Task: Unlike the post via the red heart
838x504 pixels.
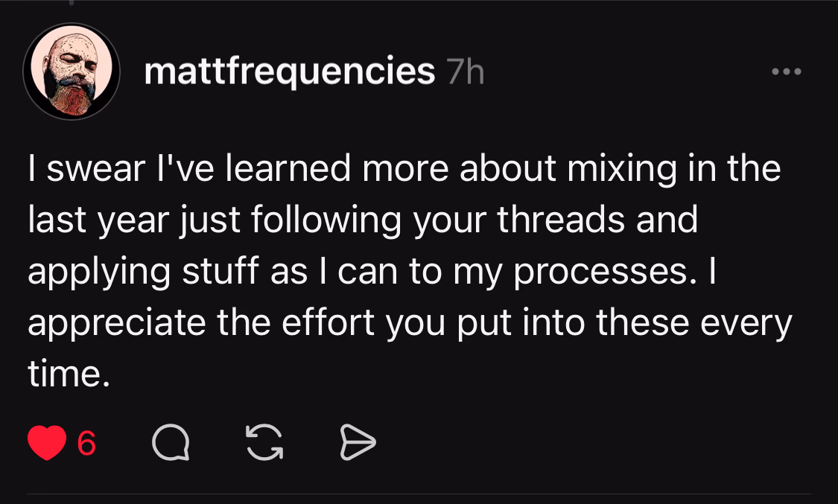Action: [46, 444]
